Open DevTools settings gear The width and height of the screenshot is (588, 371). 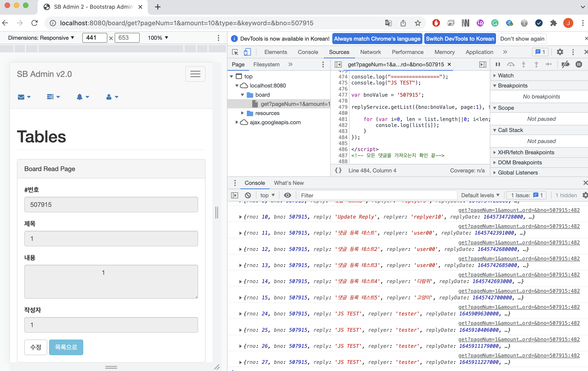pos(560,52)
